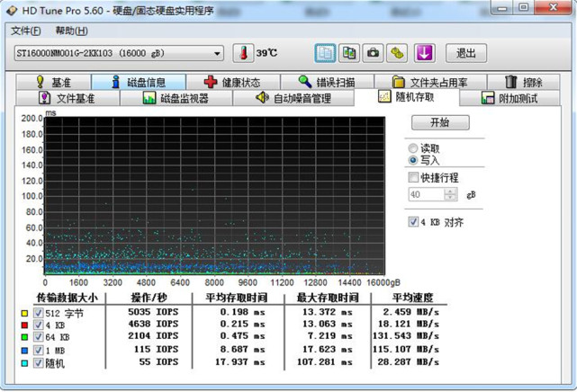
Task: Open the 帮助(H) menu
Action: pos(71,31)
